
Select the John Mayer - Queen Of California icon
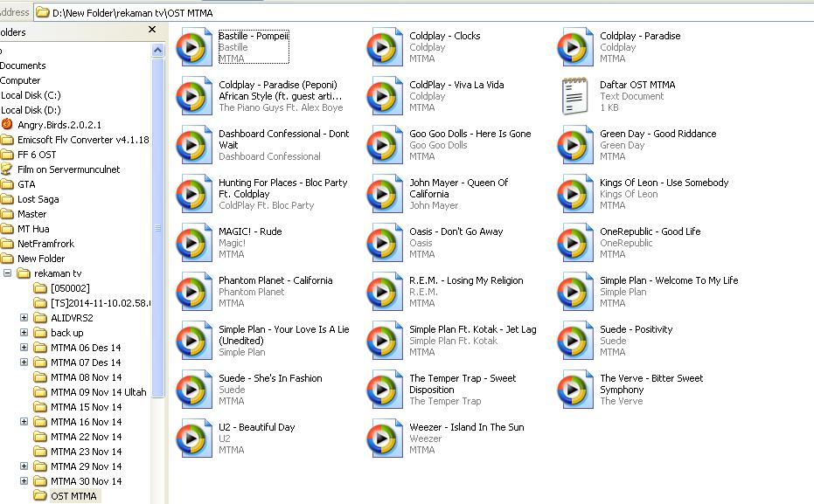pyautogui.click(x=384, y=194)
